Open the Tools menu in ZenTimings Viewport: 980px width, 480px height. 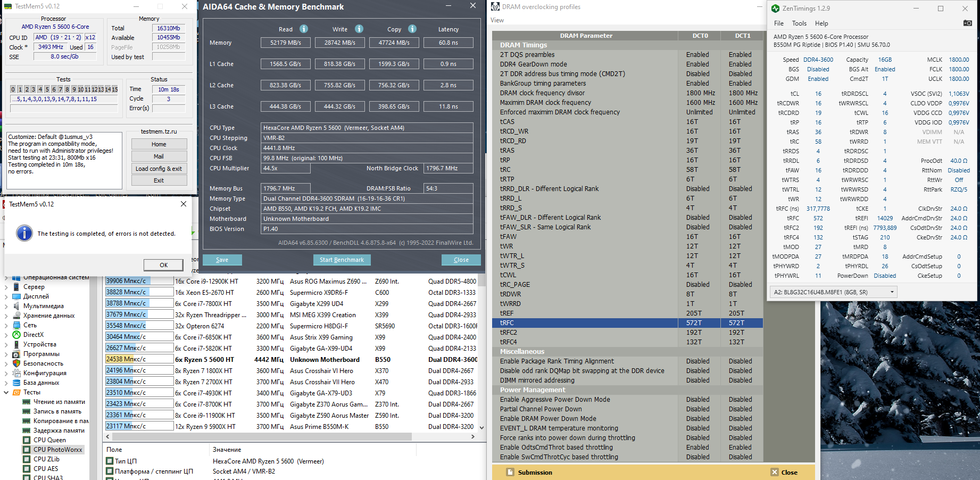pyautogui.click(x=799, y=23)
